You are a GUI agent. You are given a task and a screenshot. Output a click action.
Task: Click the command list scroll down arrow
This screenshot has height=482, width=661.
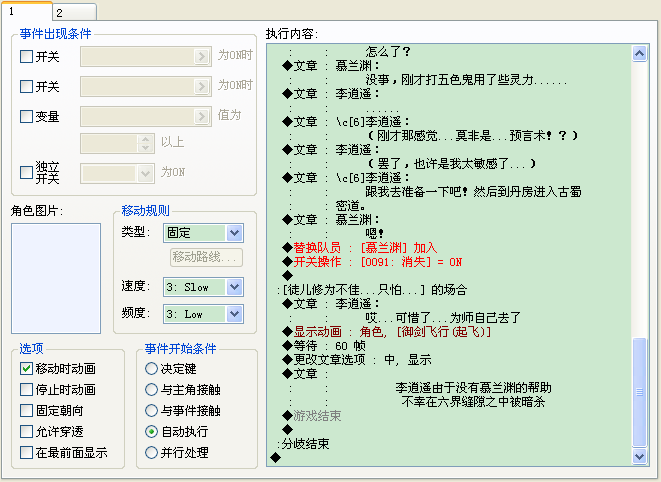click(x=640, y=456)
